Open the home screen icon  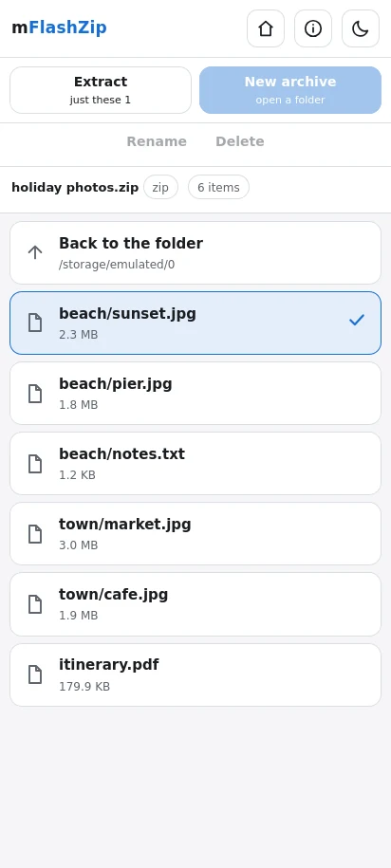coord(266,28)
